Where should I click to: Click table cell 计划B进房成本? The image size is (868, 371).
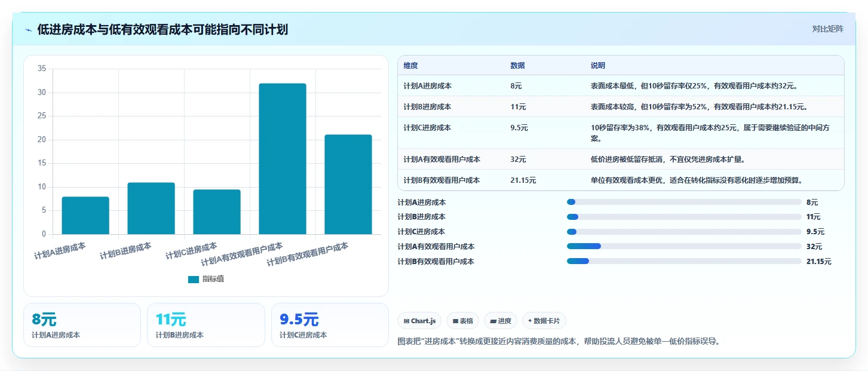pos(427,107)
